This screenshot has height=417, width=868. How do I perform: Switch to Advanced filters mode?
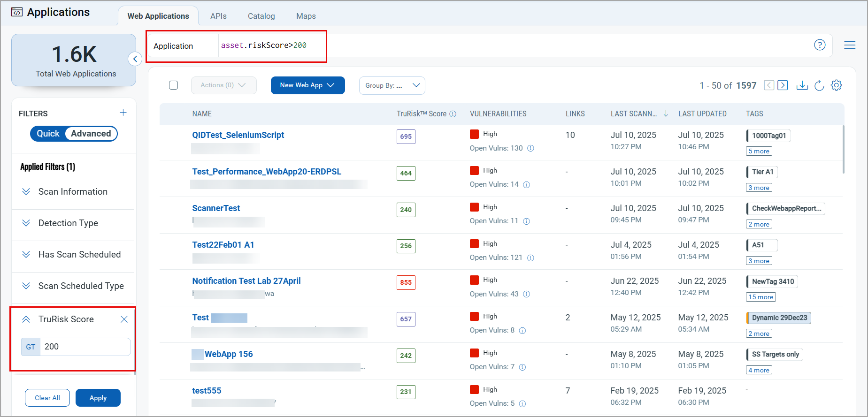(x=91, y=134)
